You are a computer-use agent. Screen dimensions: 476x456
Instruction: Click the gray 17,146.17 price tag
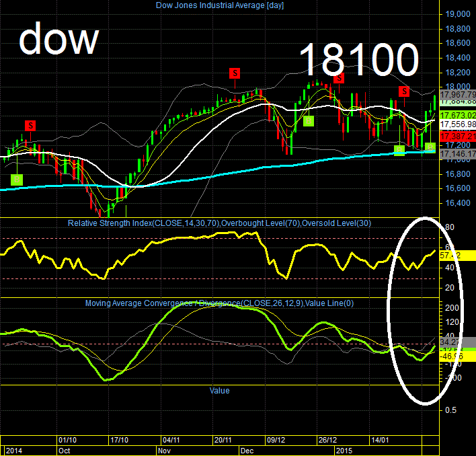point(458,154)
